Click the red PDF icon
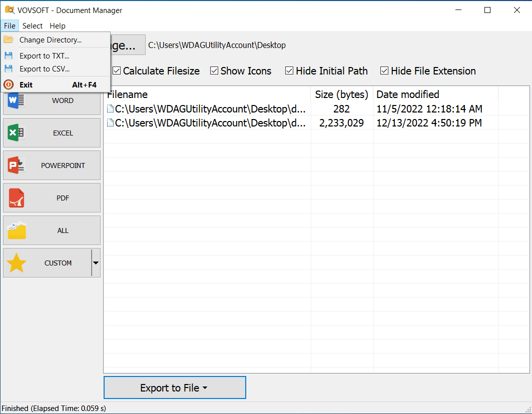The image size is (532, 414). pyautogui.click(x=16, y=198)
